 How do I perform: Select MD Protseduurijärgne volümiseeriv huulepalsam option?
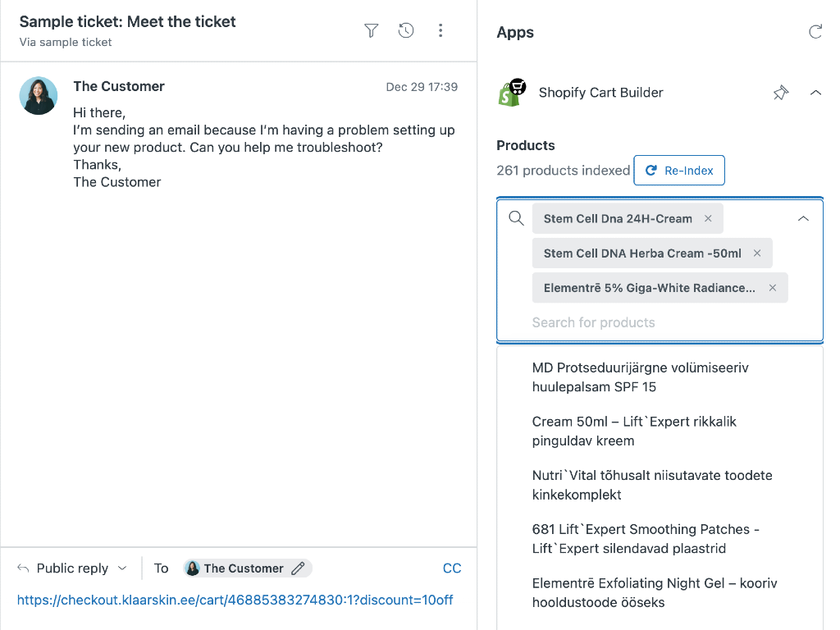coord(640,377)
